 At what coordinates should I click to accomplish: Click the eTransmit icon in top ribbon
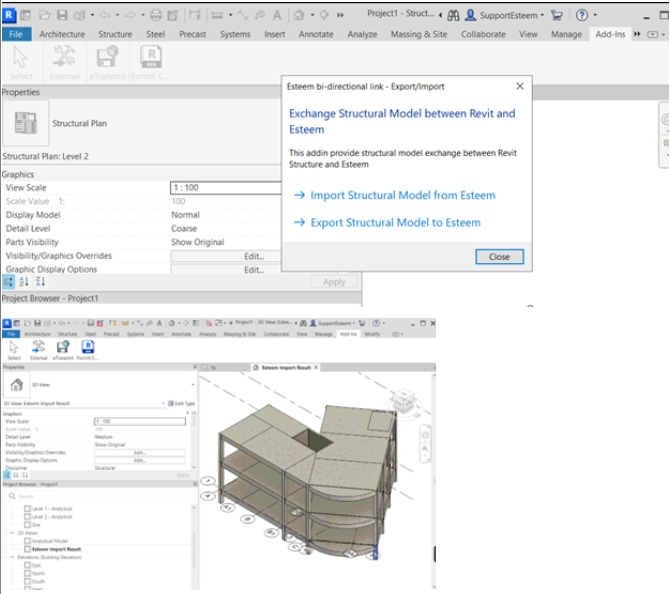[x=108, y=59]
